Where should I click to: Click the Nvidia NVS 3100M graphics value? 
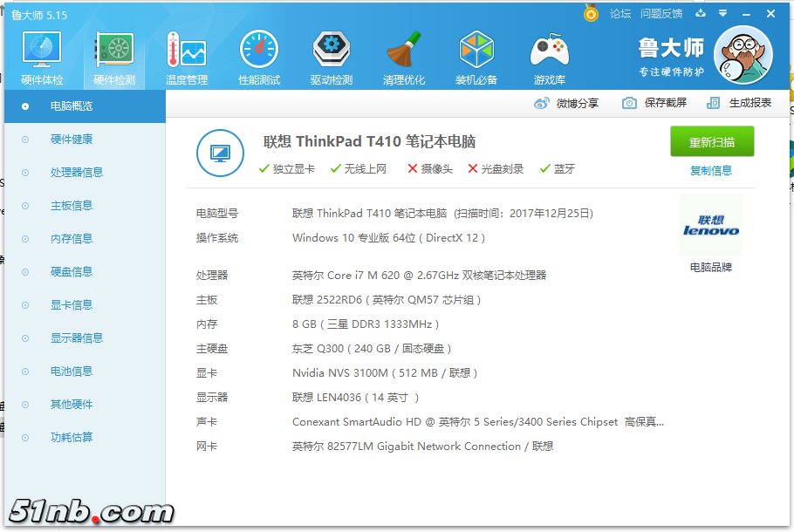click(x=385, y=373)
